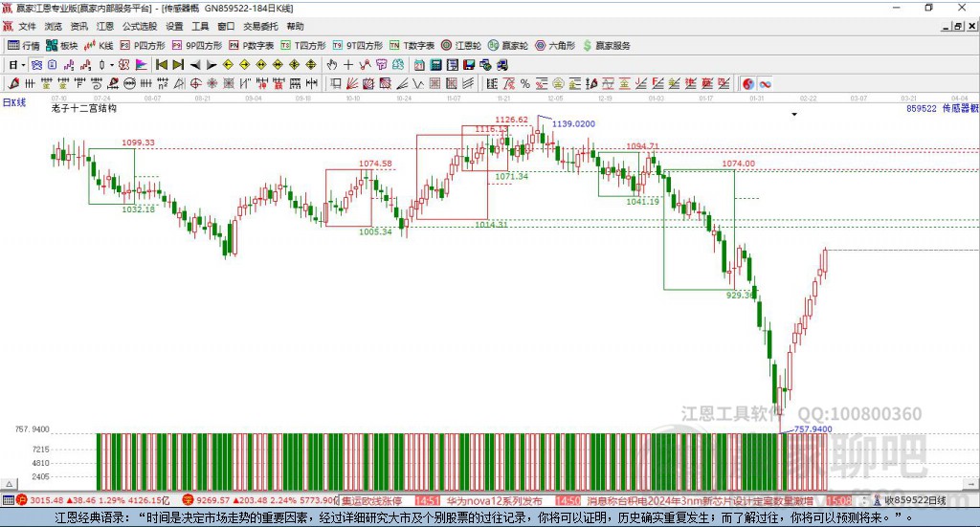Open the 交易委托 menu

pos(260,26)
